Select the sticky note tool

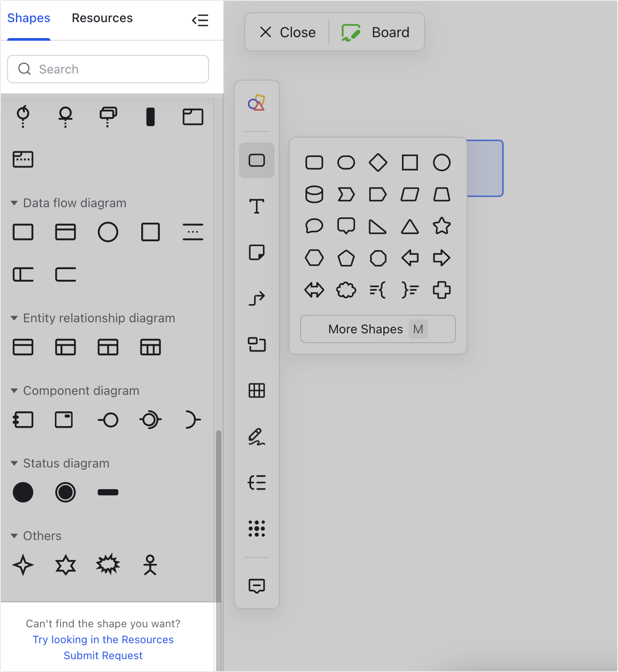coord(257,252)
